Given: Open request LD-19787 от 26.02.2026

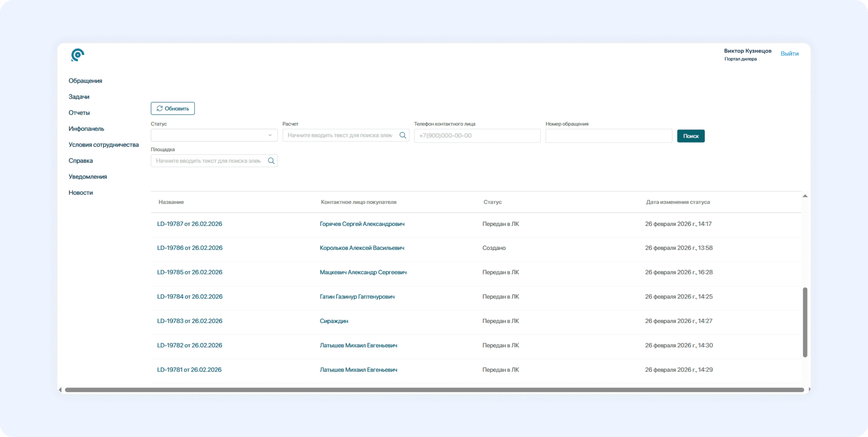Looking at the screenshot, I should (189, 224).
